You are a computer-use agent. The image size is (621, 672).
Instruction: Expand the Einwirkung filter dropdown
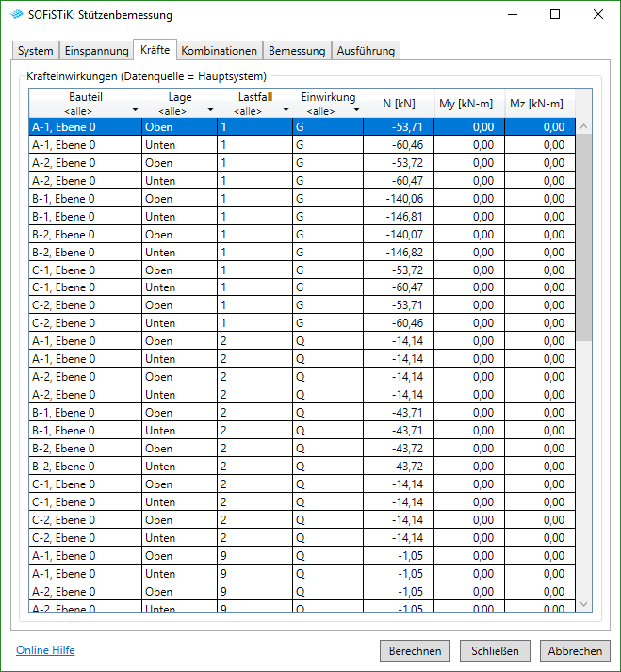point(356,111)
